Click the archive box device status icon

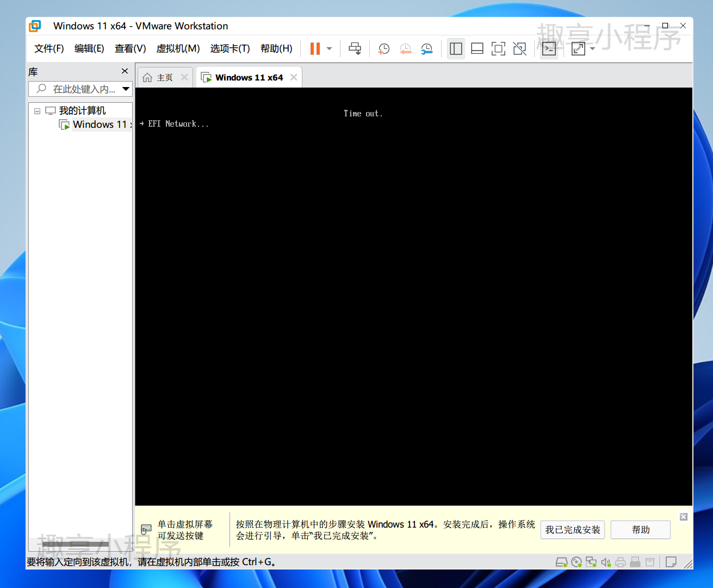point(650,562)
